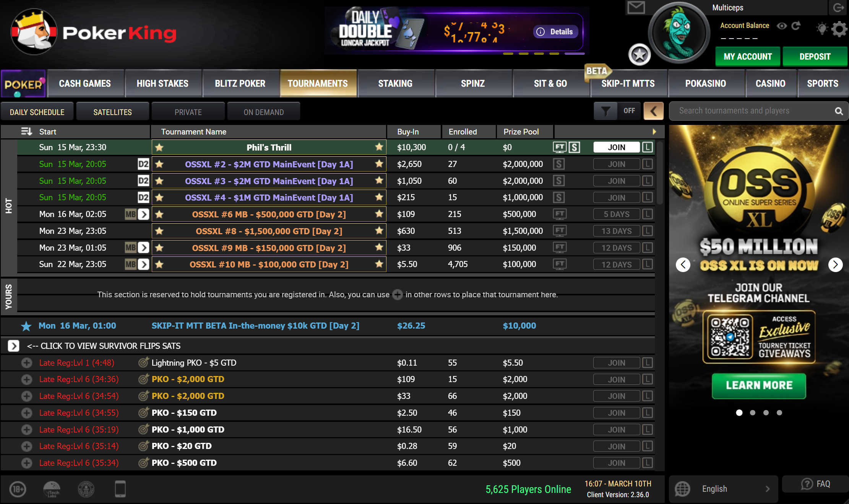This screenshot has width=849, height=504.
Task: Click the lightbulb theme icon
Action: [822, 29]
